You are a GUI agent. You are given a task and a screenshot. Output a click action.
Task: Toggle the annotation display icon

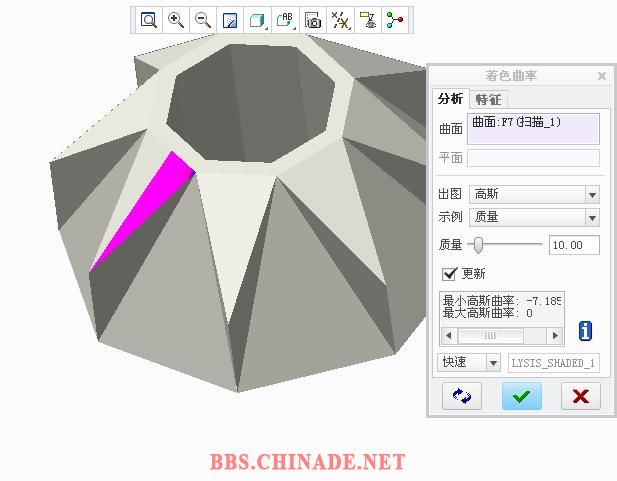(x=368, y=20)
